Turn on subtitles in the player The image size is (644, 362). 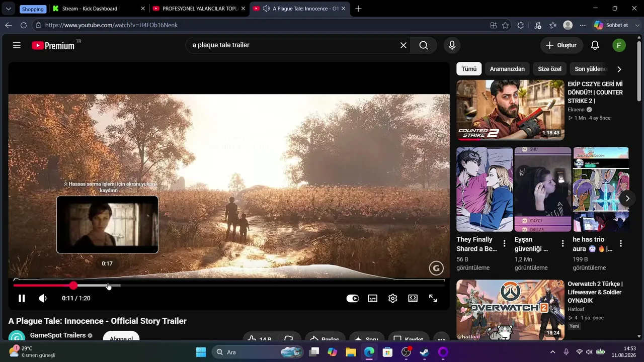coord(373,298)
